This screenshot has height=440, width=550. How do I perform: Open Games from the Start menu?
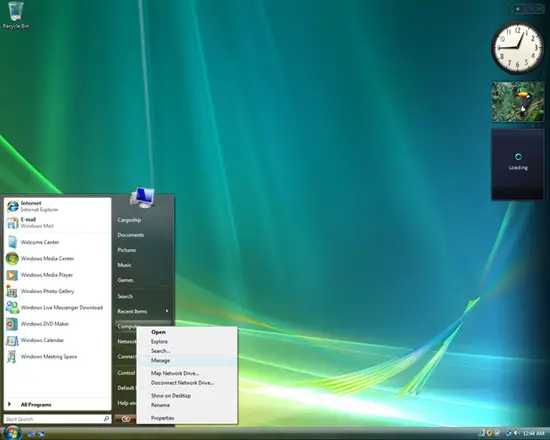tap(125, 280)
